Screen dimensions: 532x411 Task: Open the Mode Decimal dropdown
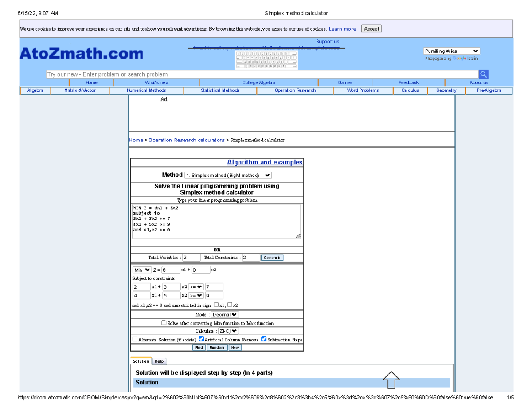click(x=224, y=314)
